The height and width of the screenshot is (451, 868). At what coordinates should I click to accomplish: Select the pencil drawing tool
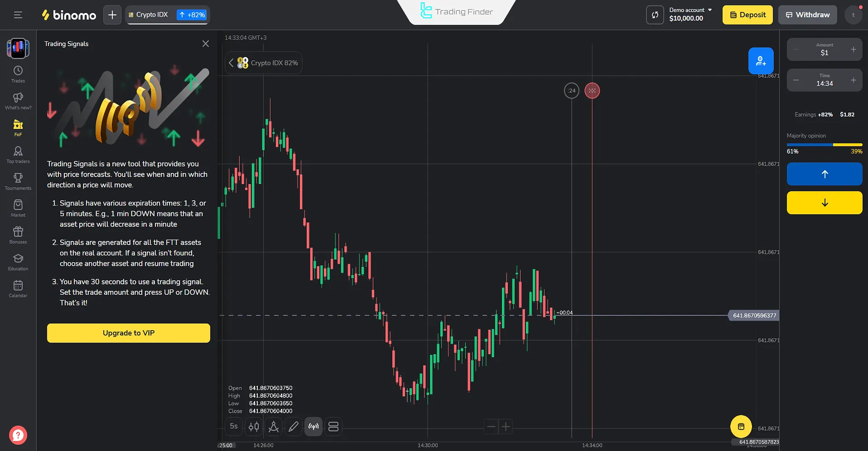(293, 426)
